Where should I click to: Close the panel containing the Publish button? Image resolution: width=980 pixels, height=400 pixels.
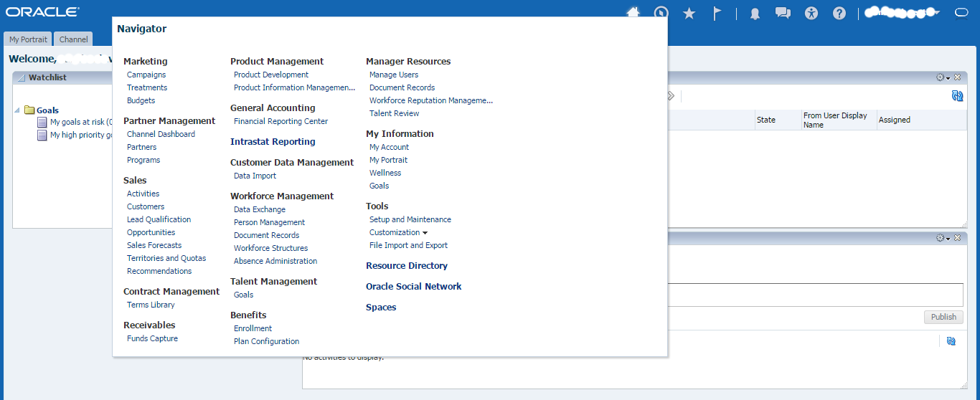click(x=957, y=237)
